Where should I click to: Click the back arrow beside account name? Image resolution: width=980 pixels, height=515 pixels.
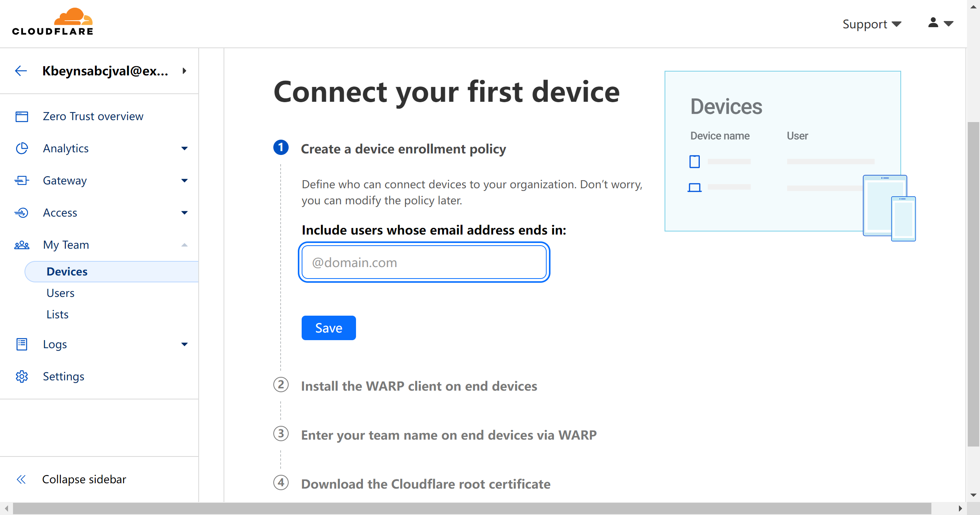pyautogui.click(x=21, y=71)
